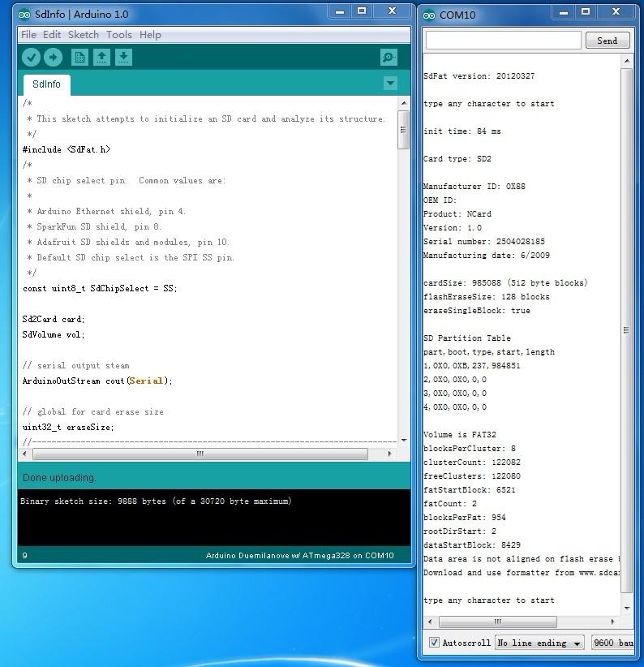
Task: Click the editor scroll left arrow
Action: (x=24, y=454)
